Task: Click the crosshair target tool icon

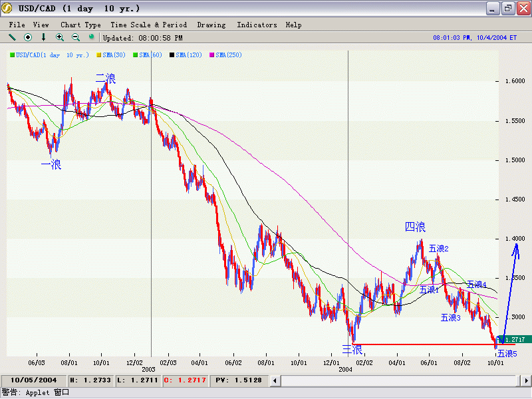Action: point(28,37)
